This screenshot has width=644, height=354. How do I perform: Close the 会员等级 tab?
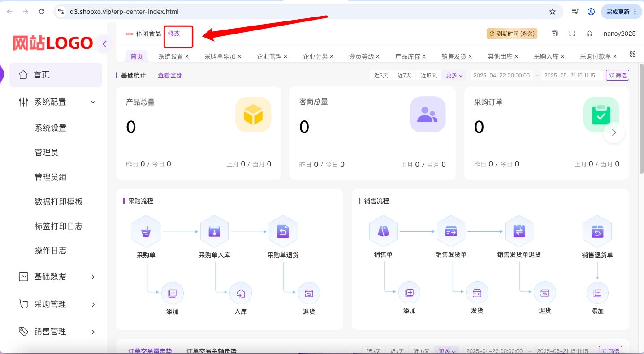[x=378, y=56]
